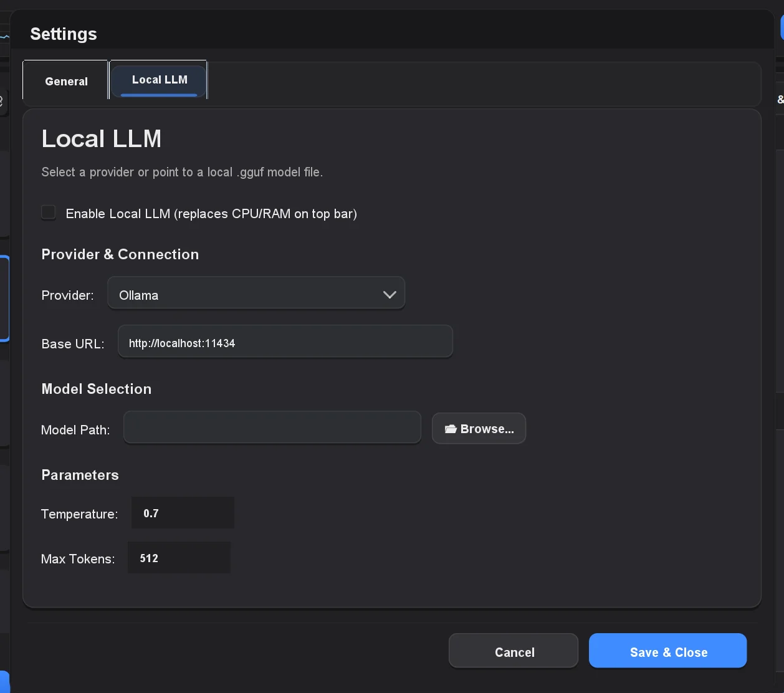
Task: Click Save & Close button
Action: pyautogui.click(x=668, y=651)
